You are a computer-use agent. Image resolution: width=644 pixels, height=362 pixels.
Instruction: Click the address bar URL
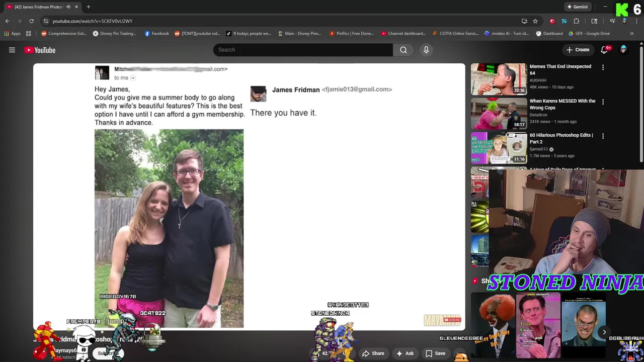[92, 21]
